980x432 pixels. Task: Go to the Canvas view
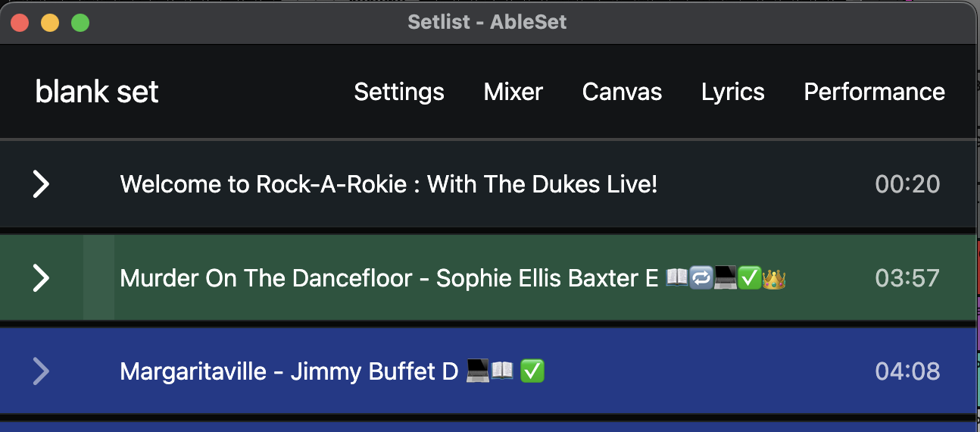click(x=622, y=92)
